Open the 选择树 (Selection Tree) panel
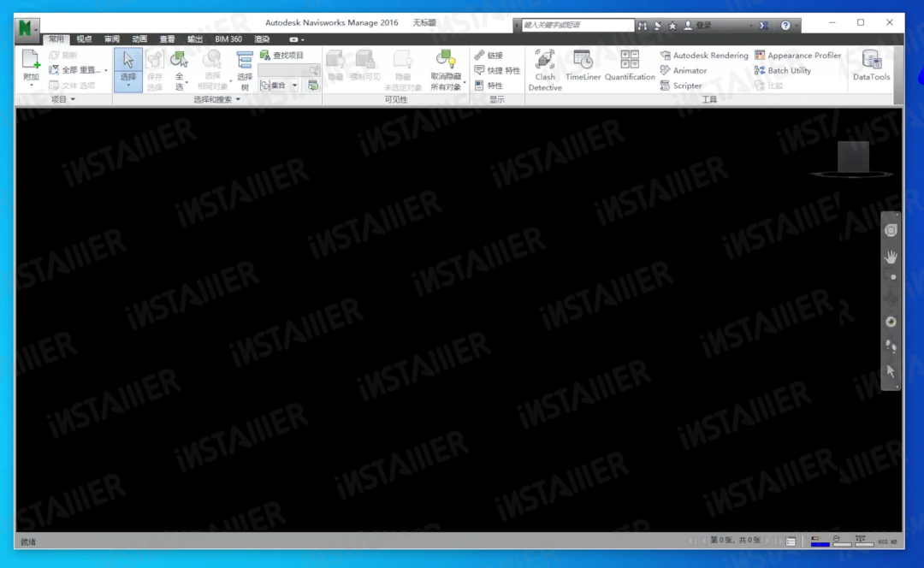The height and width of the screenshot is (568, 924). pyautogui.click(x=245, y=70)
